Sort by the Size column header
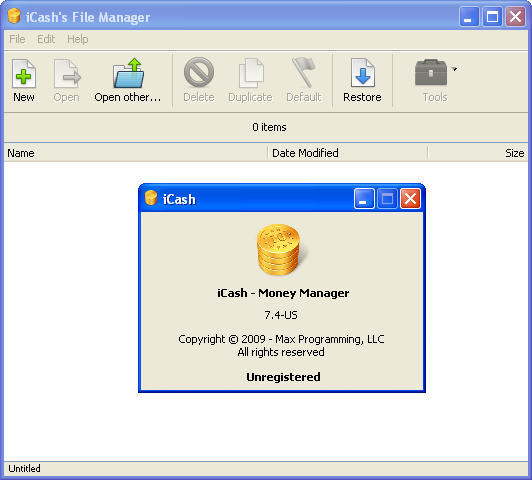 click(x=478, y=153)
